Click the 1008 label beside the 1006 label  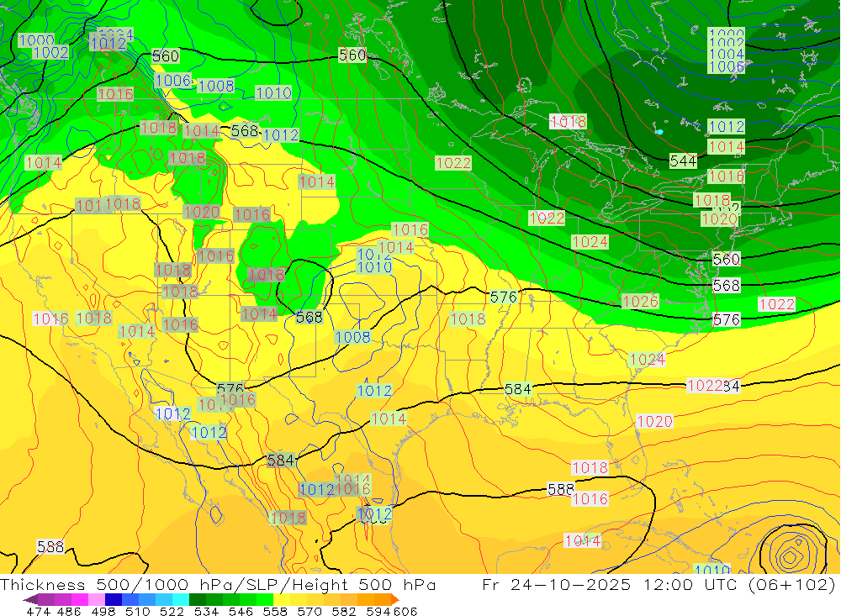[x=216, y=86]
